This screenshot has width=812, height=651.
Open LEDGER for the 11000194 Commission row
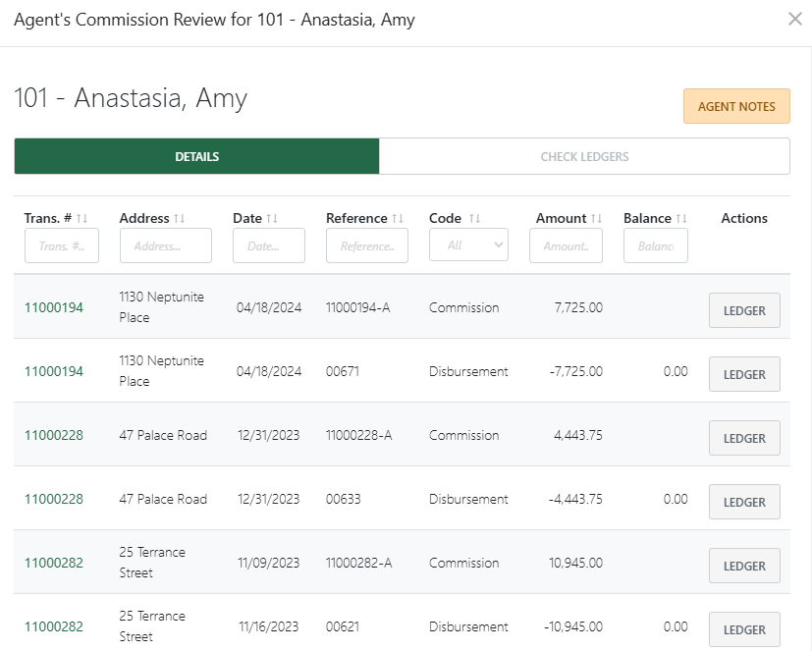point(744,309)
